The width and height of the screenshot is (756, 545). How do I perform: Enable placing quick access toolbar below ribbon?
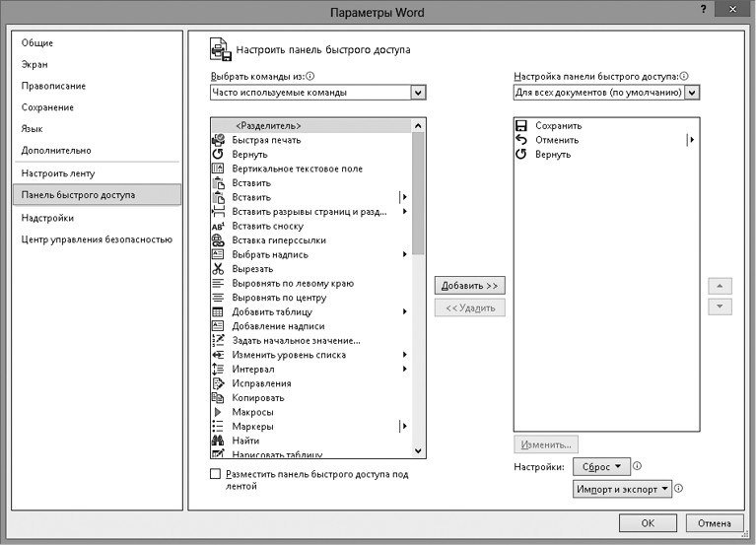click(x=217, y=474)
